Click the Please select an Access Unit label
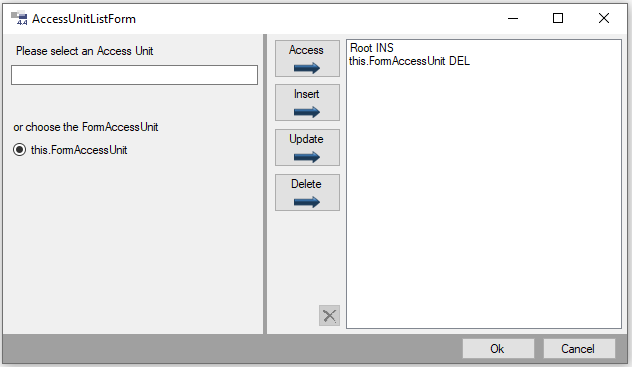Viewport: 632px width, 367px height. point(85,51)
